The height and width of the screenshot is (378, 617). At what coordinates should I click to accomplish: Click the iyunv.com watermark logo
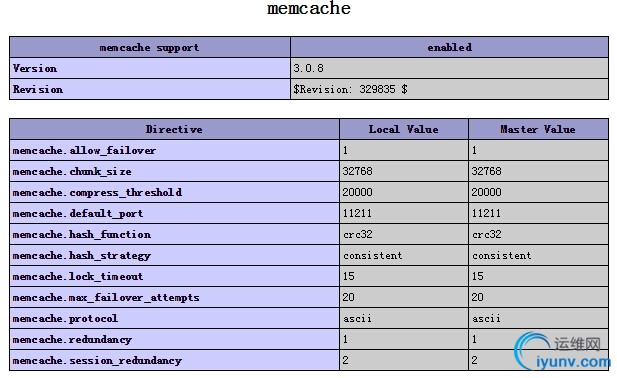pos(562,351)
